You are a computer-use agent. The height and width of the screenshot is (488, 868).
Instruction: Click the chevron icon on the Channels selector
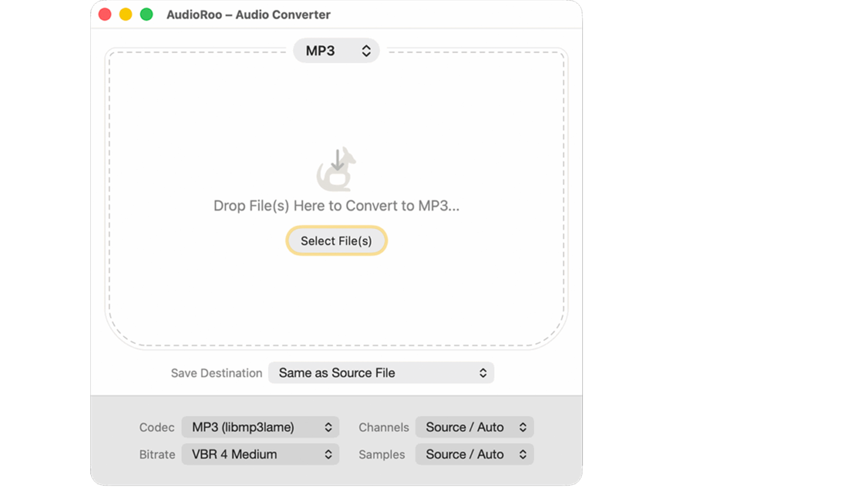click(522, 427)
